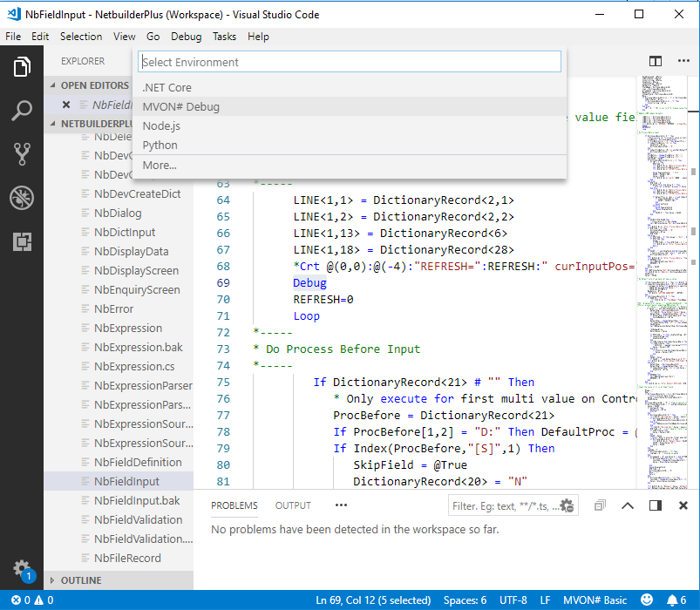Open the Debug menu
This screenshot has height=610, width=700.
(x=187, y=37)
